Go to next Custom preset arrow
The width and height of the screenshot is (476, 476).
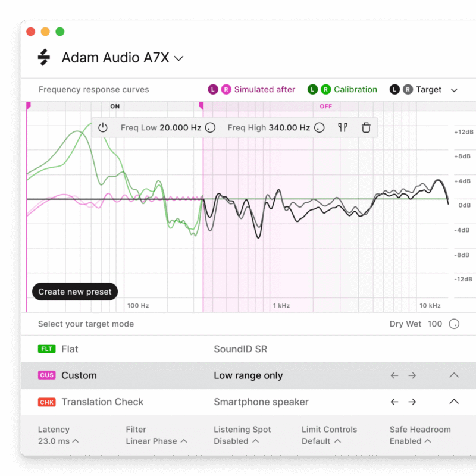[412, 375]
